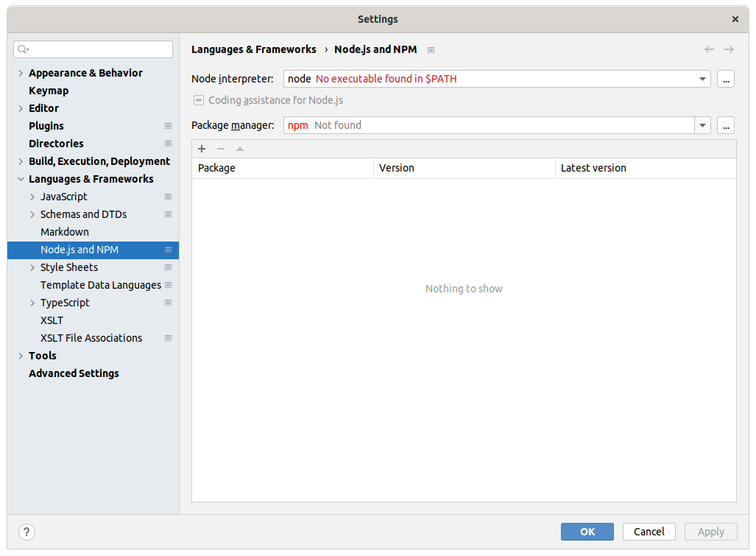Click the project icon next to XSLT File Associations
This screenshot has height=556, width=756.
[169, 338]
